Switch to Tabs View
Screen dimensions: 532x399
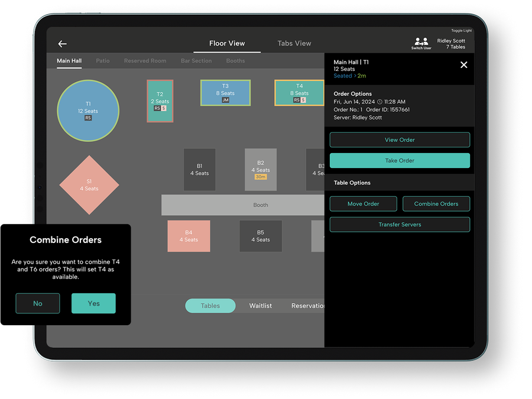294,43
